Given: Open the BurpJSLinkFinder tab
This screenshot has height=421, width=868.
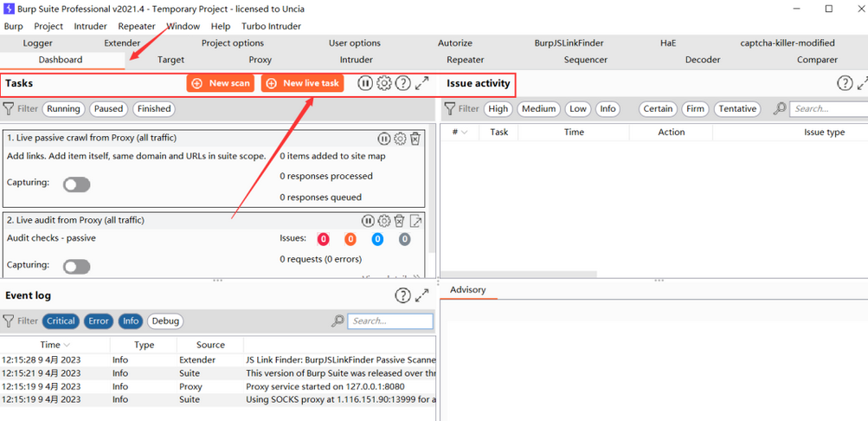Looking at the screenshot, I should (x=569, y=43).
